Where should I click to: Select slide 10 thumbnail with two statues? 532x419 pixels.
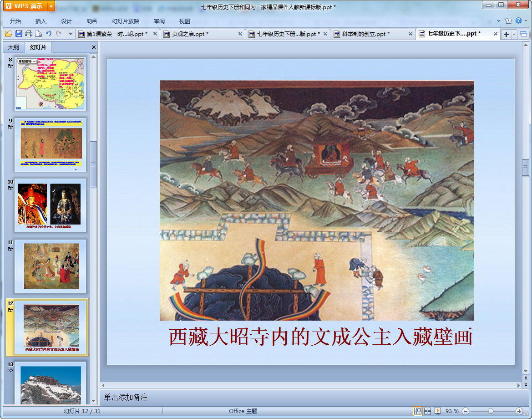point(50,205)
